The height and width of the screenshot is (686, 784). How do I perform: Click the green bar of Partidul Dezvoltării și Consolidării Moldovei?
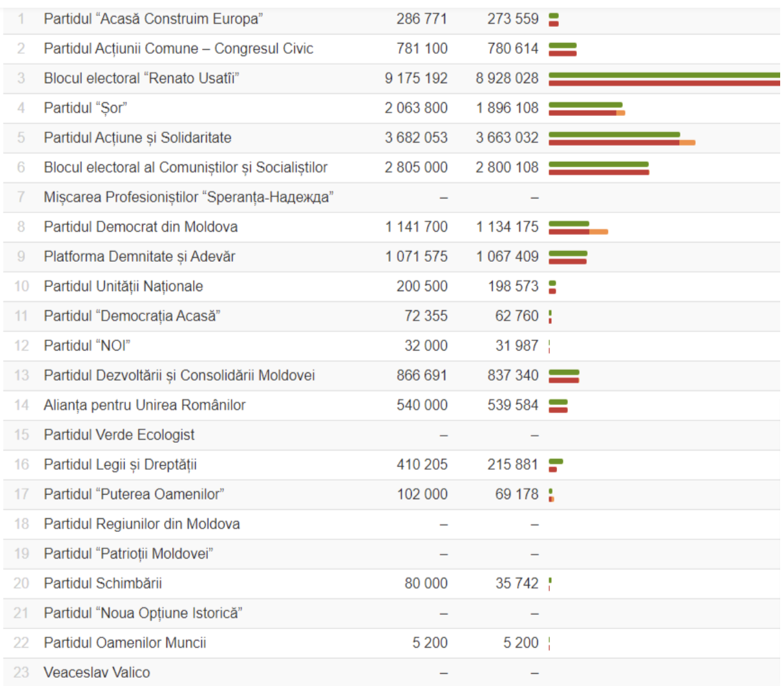pos(564,372)
